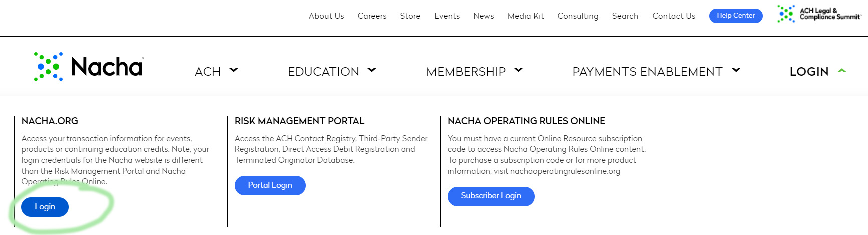The height and width of the screenshot is (235, 868).
Task: Click the Search link
Action: click(x=625, y=16)
